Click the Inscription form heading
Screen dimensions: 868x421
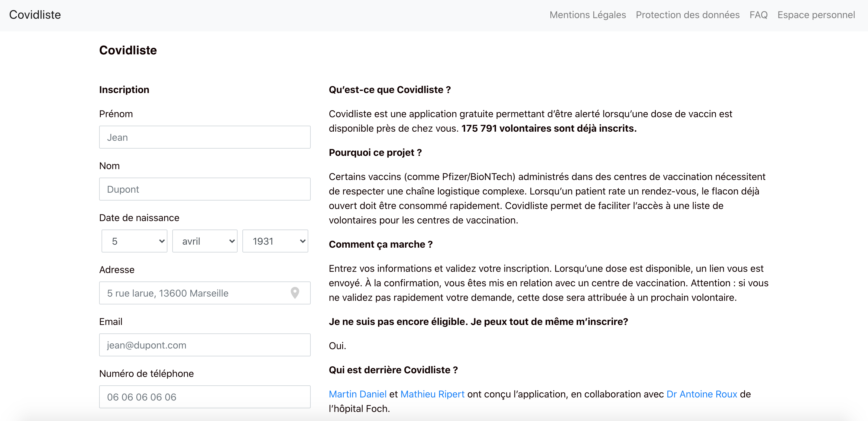(x=124, y=90)
